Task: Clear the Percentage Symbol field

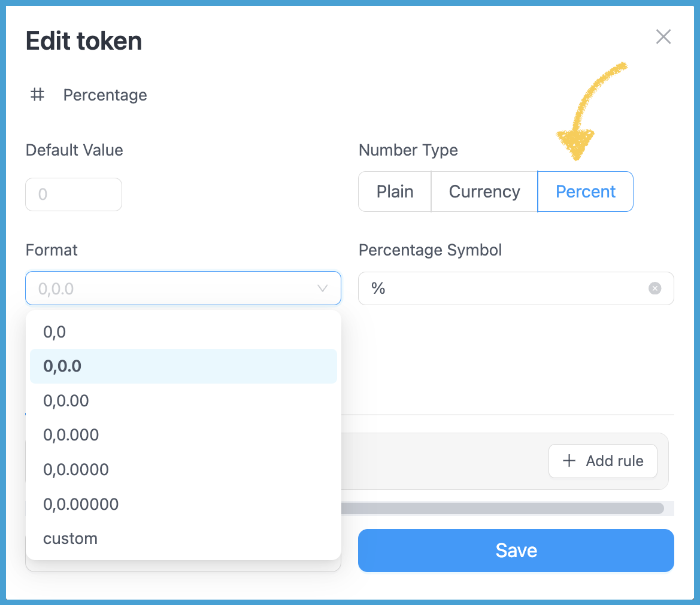Action: point(655,288)
